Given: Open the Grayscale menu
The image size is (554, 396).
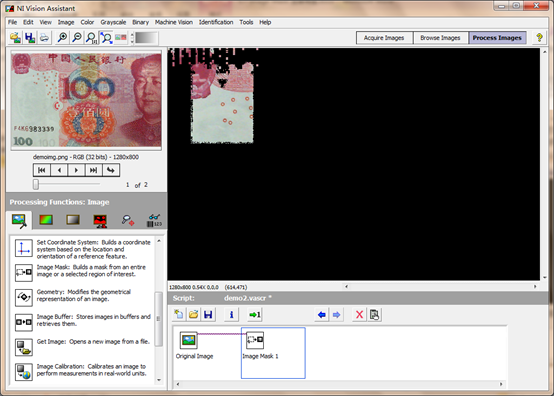Looking at the screenshot, I should pos(113,22).
